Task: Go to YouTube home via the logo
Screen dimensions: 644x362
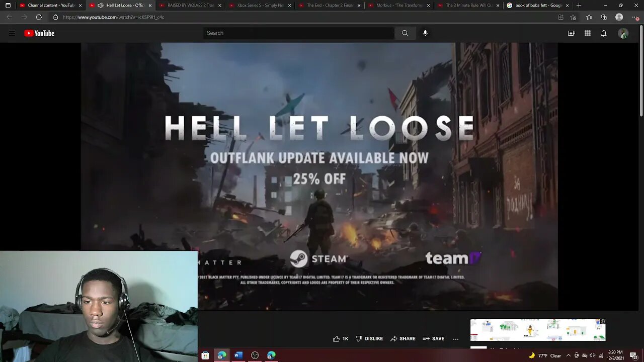Action: pos(39,33)
